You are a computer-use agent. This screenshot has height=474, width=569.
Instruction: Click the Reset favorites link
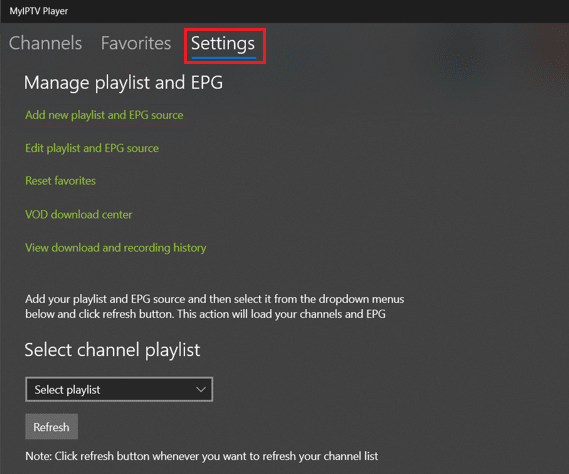click(x=60, y=181)
